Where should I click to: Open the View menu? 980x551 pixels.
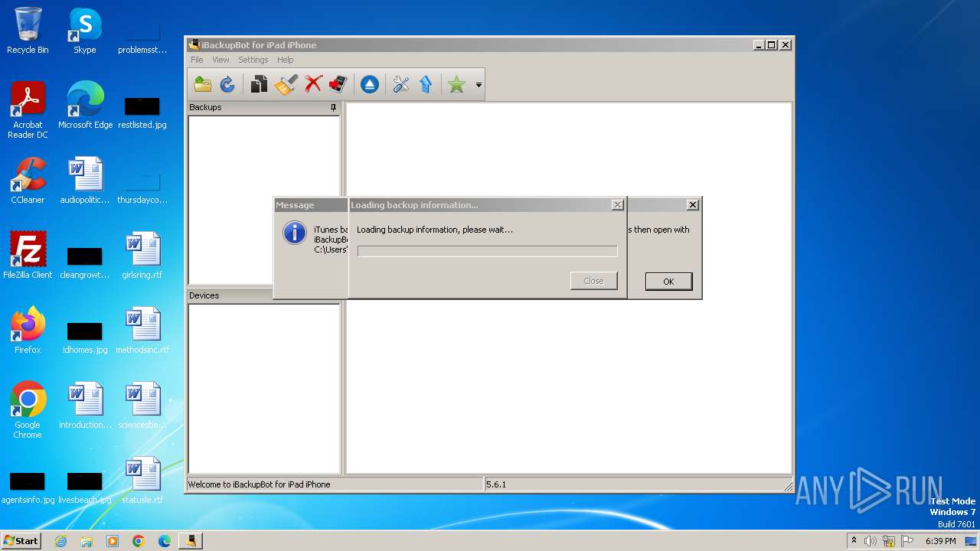point(220,60)
